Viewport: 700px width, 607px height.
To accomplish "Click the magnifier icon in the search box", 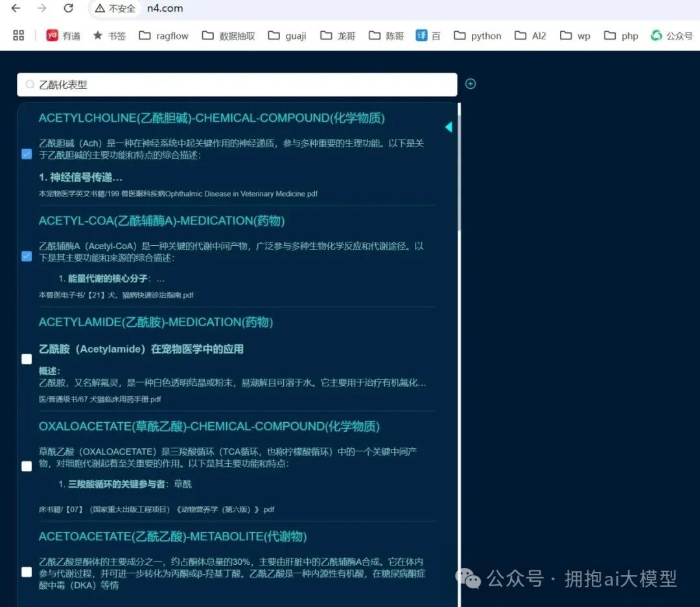I will coord(30,84).
